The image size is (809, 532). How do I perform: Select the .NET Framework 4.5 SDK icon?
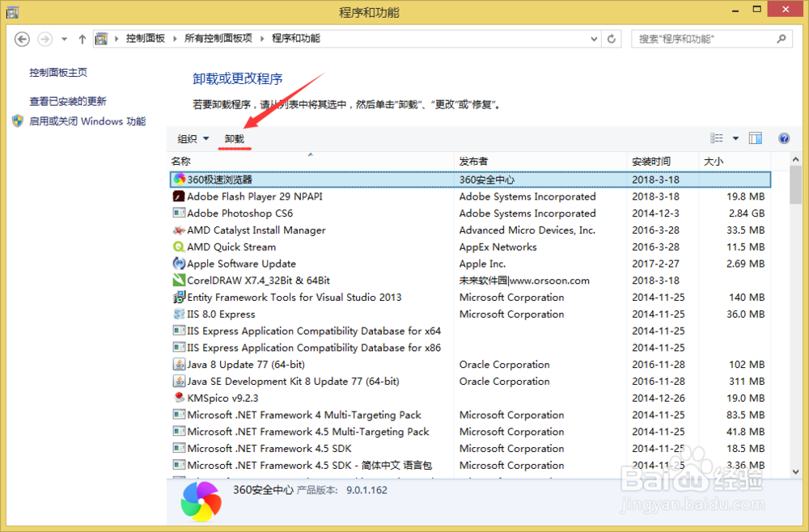pos(179,448)
